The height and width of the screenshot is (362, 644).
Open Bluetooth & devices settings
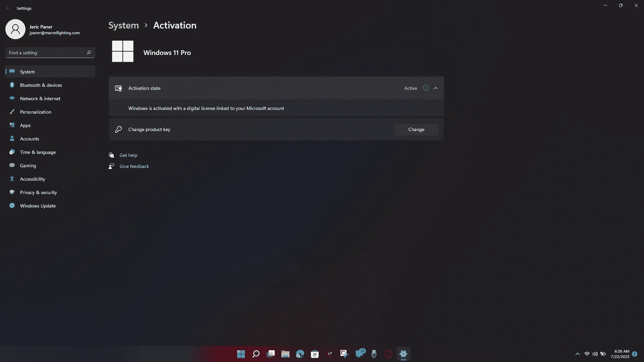50,85
